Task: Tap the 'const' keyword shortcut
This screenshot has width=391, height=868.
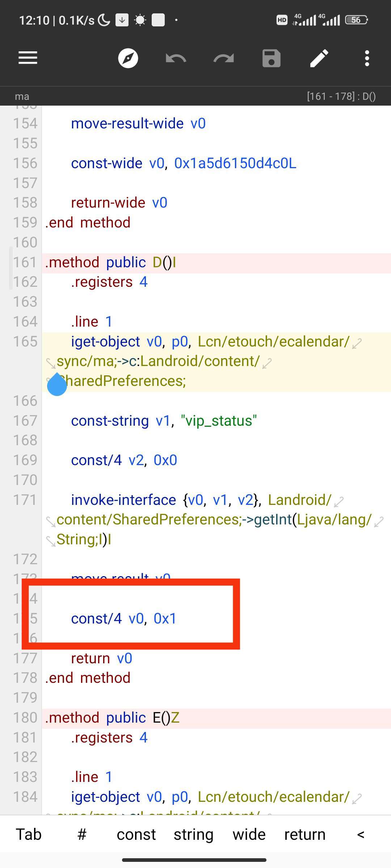Action: (x=136, y=834)
